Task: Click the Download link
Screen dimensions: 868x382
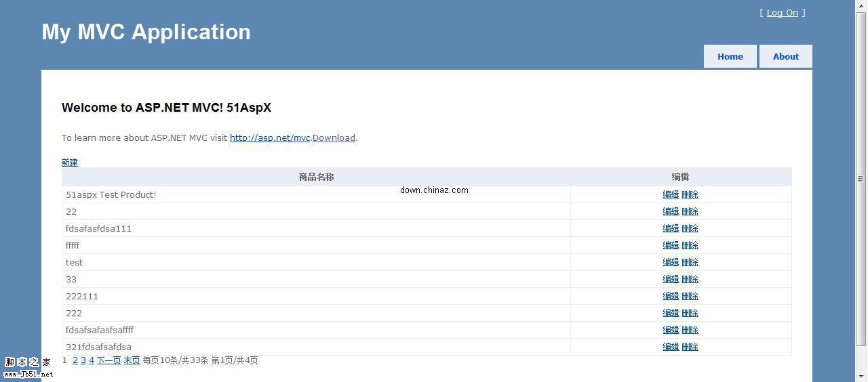Action: point(334,137)
